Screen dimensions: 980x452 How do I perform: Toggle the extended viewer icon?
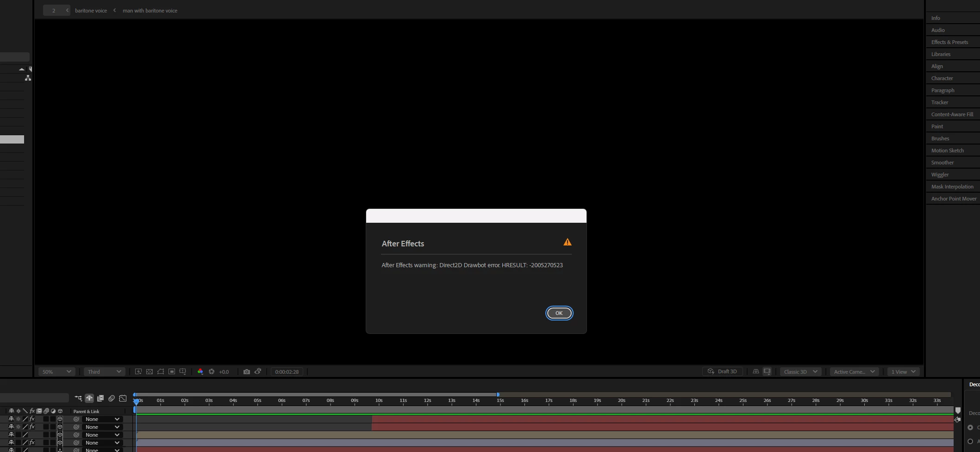pyautogui.click(x=767, y=371)
